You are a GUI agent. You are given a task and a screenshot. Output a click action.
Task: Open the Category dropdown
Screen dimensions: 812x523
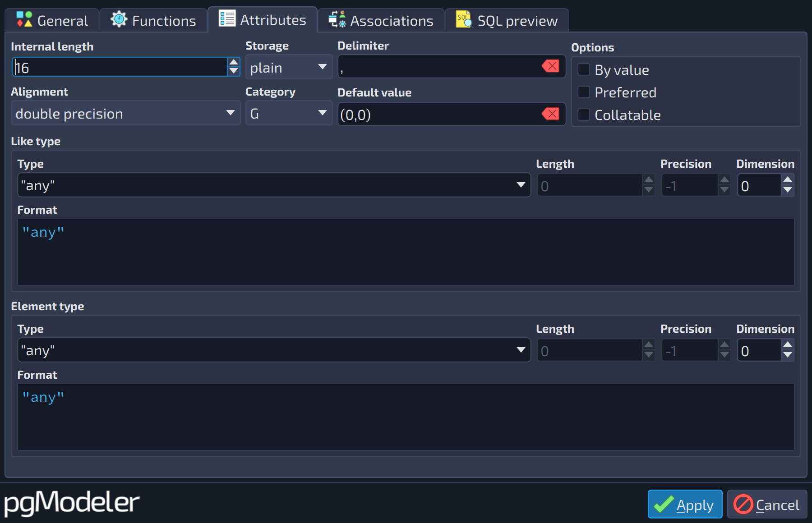[289, 113]
